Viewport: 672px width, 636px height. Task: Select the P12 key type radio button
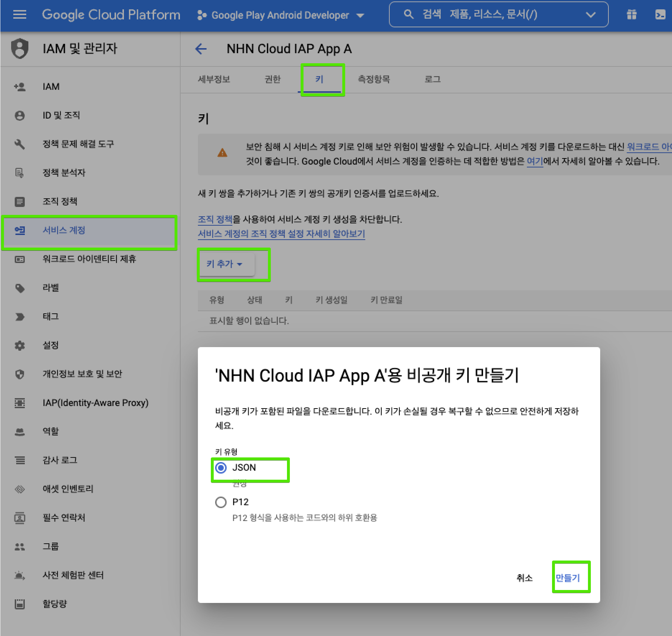221,502
